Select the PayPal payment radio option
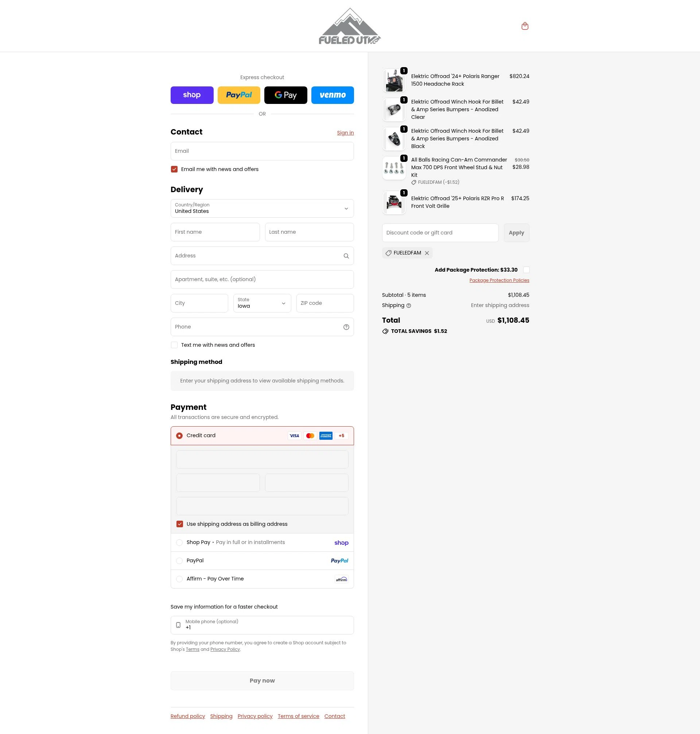The height and width of the screenshot is (734, 700). coord(179,561)
